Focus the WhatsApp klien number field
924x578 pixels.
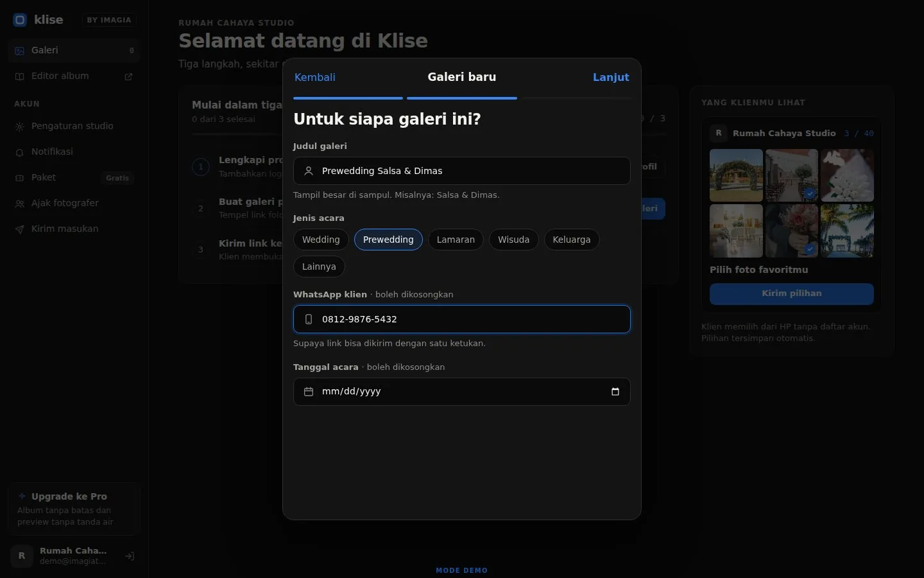[462, 319]
